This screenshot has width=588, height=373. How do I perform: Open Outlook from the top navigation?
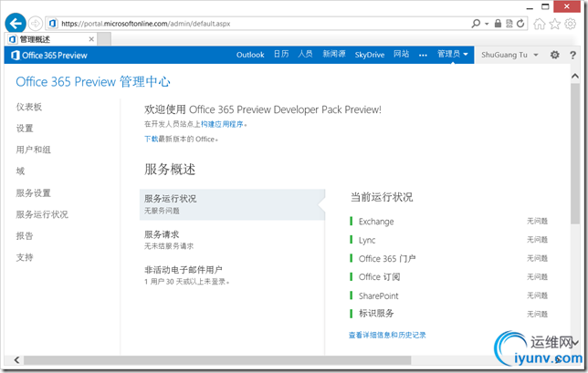(250, 55)
